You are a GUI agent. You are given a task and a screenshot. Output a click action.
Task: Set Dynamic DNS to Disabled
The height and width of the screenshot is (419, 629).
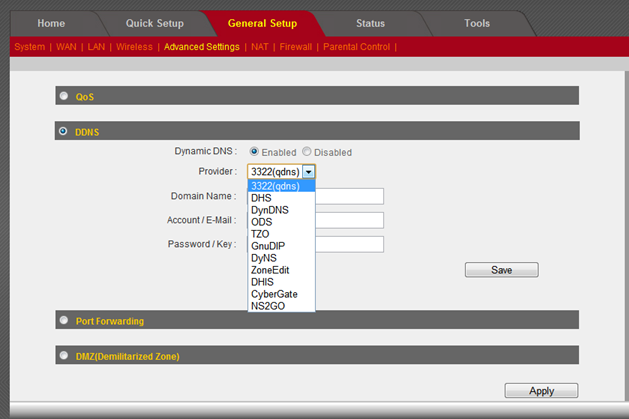pyautogui.click(x=306, y=152)
